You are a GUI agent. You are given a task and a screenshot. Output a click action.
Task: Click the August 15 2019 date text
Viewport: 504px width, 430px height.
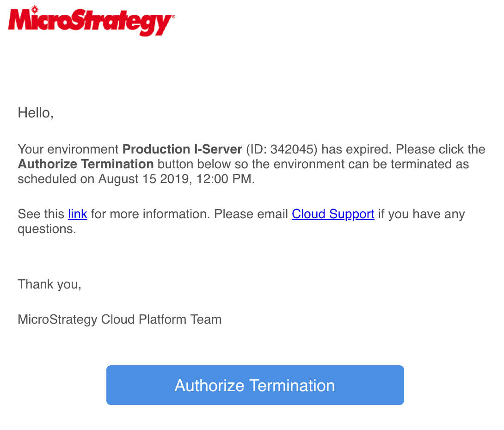pos(145,179)
